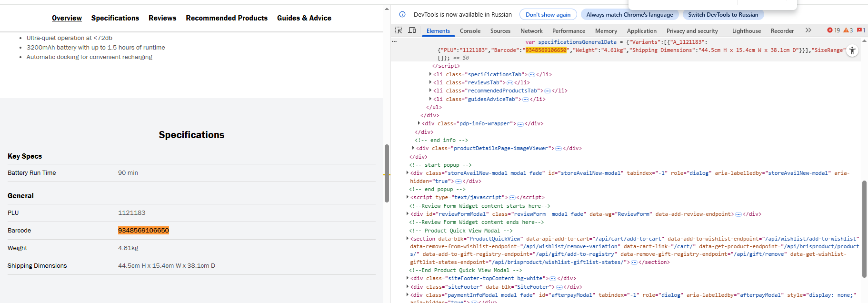Screen dimensions: 868x303
Task: Click the info icon in DevTools notice
Action: (402, 15)
